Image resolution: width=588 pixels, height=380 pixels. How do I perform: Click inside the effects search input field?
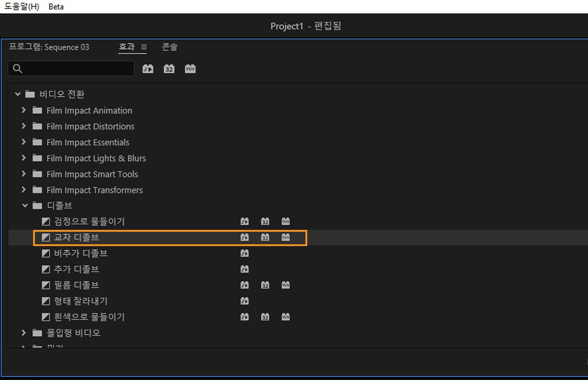tap(73, 69)
